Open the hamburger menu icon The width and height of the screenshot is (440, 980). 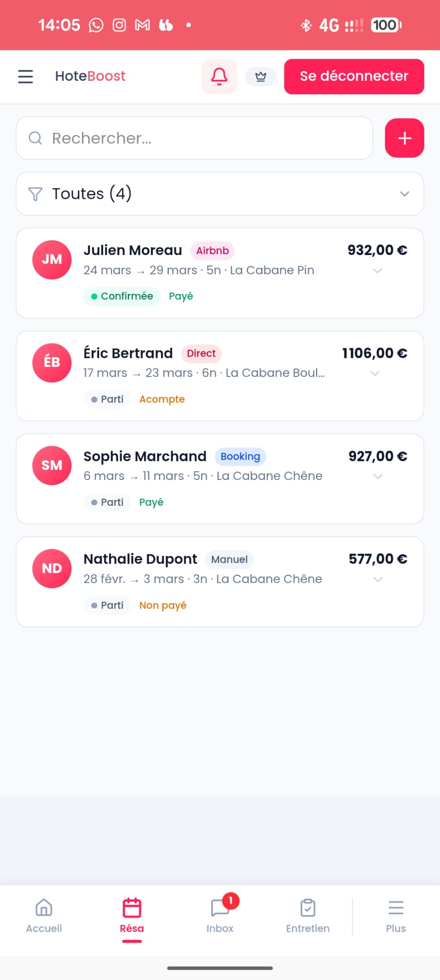pyautogui.click(x=25, y=77)
